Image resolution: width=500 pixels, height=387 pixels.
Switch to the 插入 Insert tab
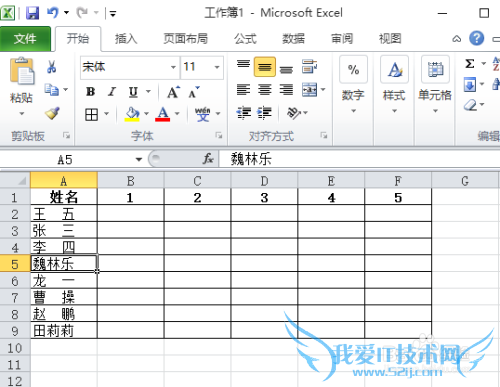126,39
